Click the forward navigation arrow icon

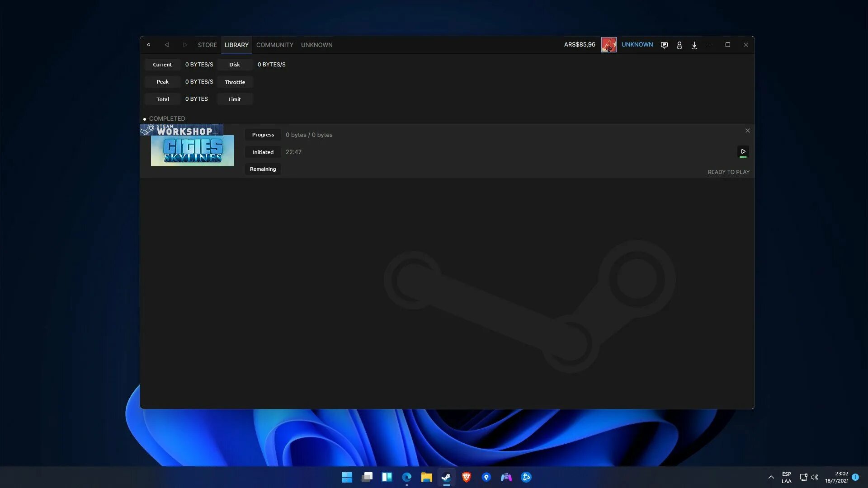(x=185, y=45)
